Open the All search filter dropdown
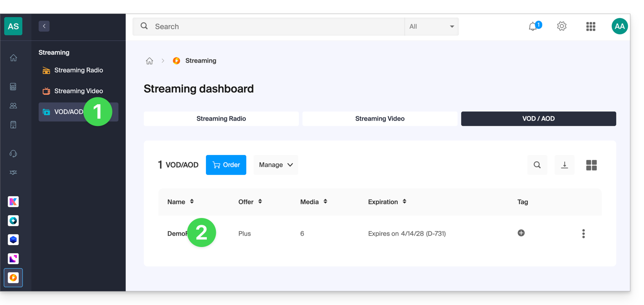The height and width of the screenshot is (305, 644). click(x=431, y=27)
